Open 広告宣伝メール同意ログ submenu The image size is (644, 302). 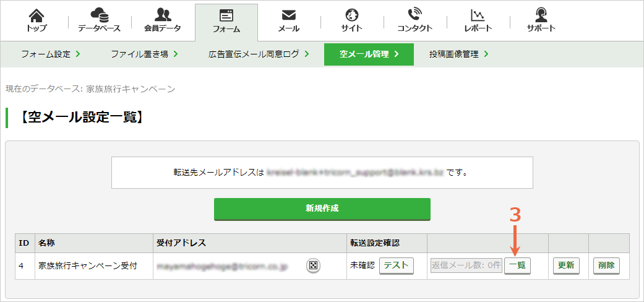point(259,54)
